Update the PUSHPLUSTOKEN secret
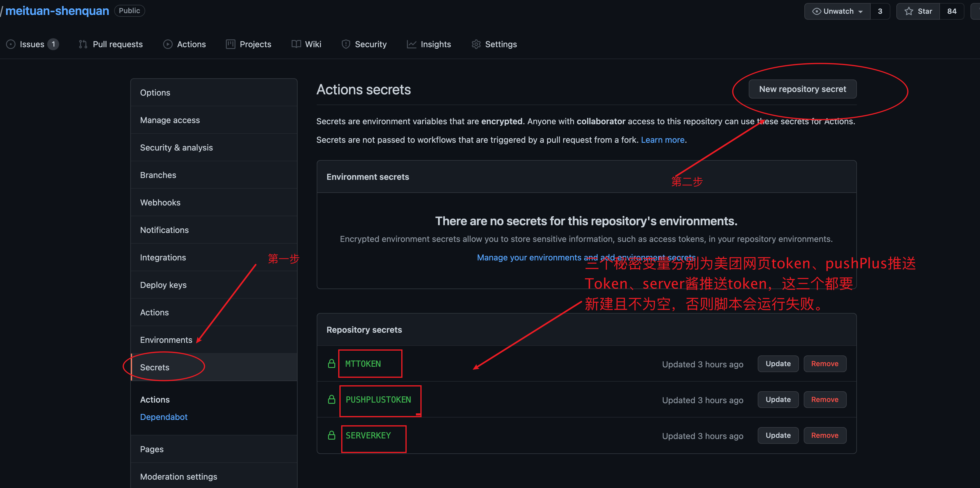980x488 pixels. pyautogui.click(x=778, y=399)
